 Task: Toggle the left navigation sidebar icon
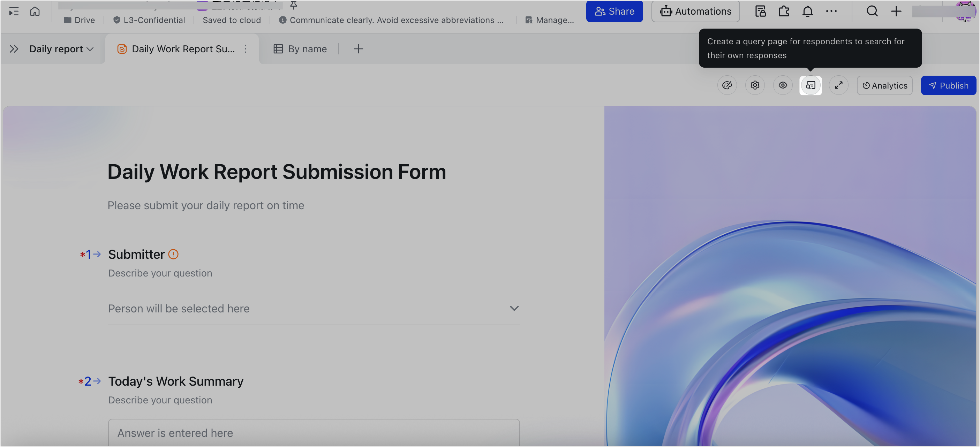[x=14, y=12]
